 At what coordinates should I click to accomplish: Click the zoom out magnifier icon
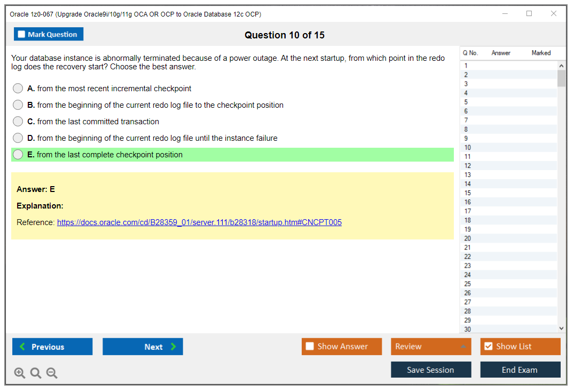point(51,373)
